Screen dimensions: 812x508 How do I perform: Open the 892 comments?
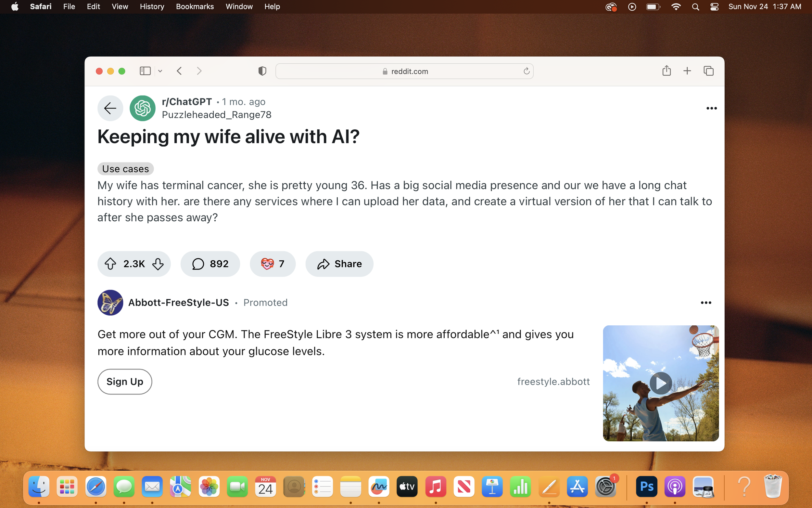210,264
